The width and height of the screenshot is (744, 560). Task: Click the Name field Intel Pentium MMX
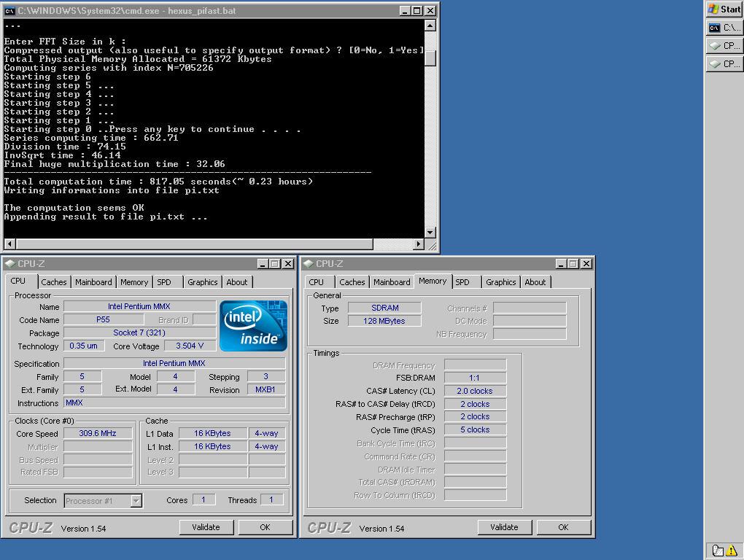click(x=139, y=307)
